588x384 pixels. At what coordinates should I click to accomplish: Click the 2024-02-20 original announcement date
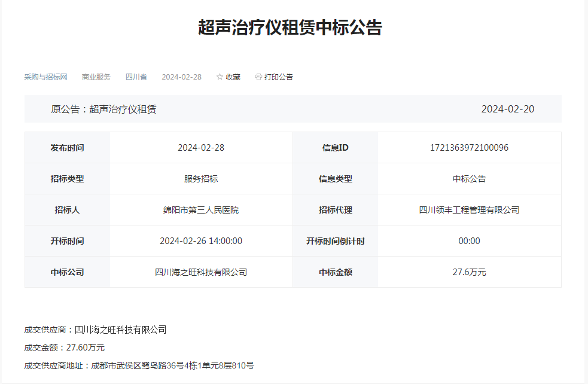point(507,109)
